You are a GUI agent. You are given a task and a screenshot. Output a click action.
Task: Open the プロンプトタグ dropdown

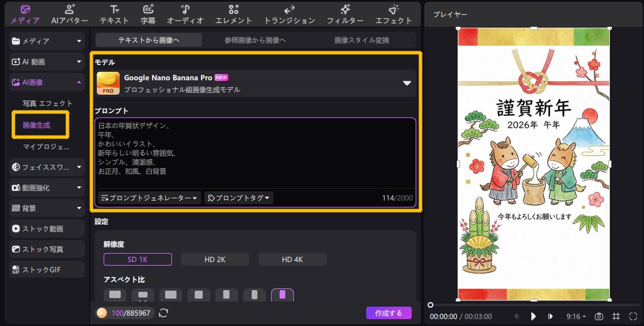click(x=239, y=198)
